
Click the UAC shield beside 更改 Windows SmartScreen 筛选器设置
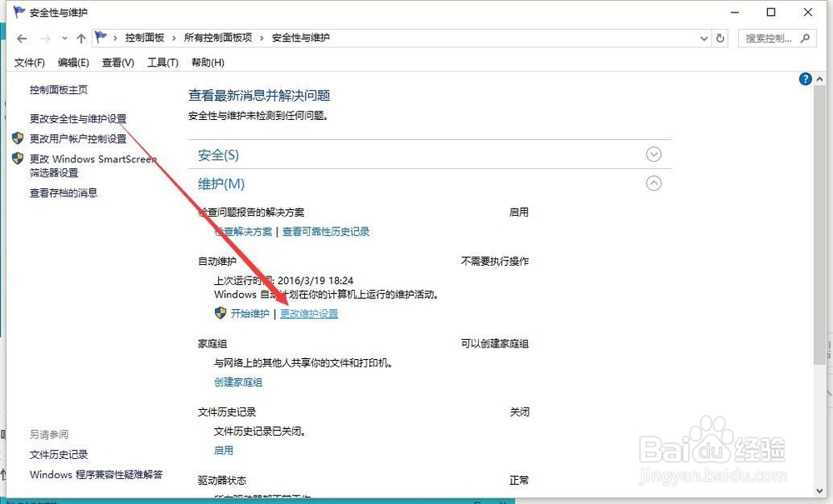[x=19, y=158]
